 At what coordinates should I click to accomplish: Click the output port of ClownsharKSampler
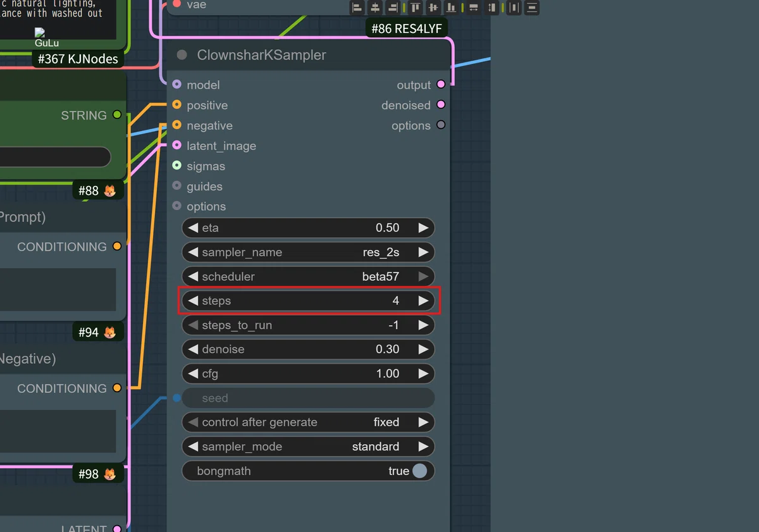(x=441, y=84)
